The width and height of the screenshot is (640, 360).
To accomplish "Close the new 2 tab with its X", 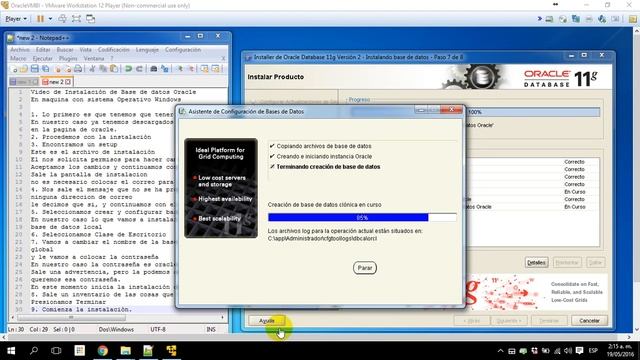I will pos(68,82).
